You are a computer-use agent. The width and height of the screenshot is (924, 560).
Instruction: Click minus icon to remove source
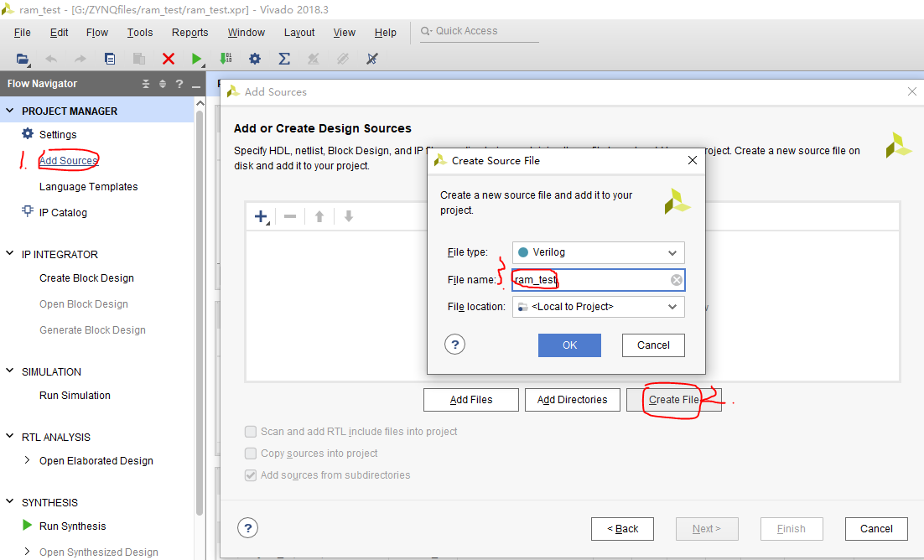click(290, 216)
